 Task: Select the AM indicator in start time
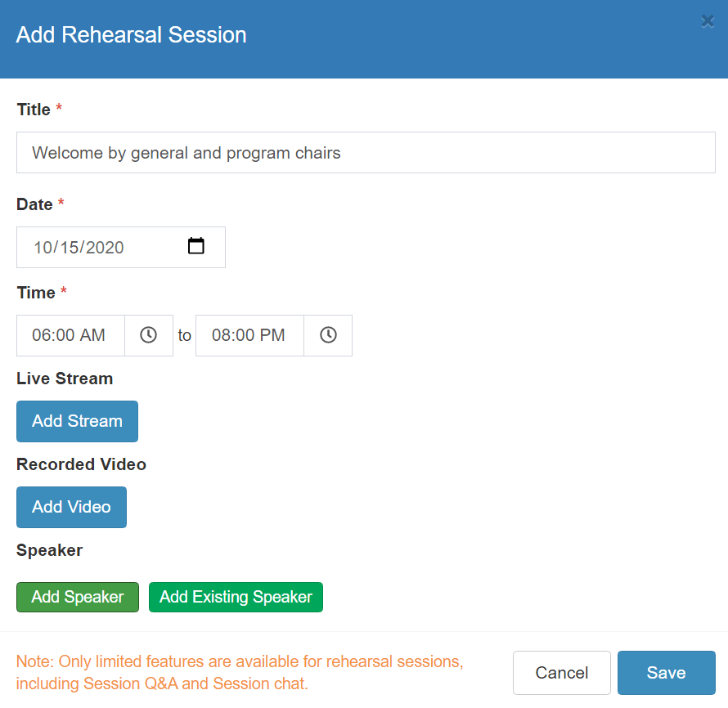[x=92, y=335]
